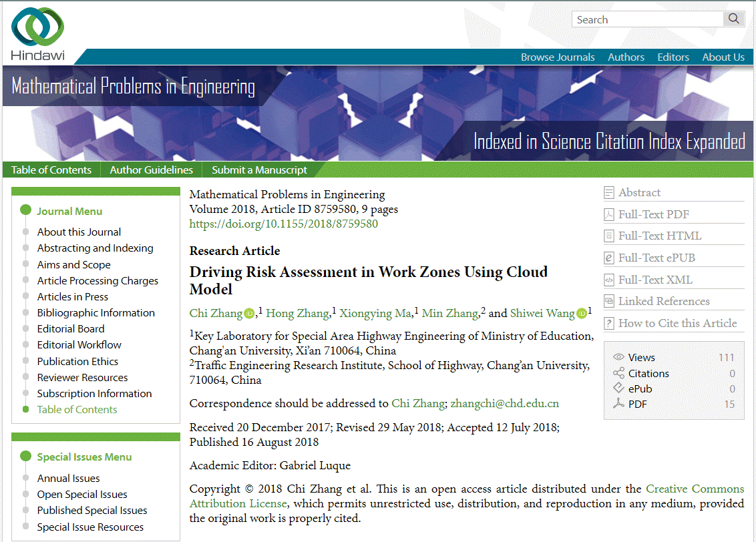Open Editorial Workflow link

coord(79,345)
